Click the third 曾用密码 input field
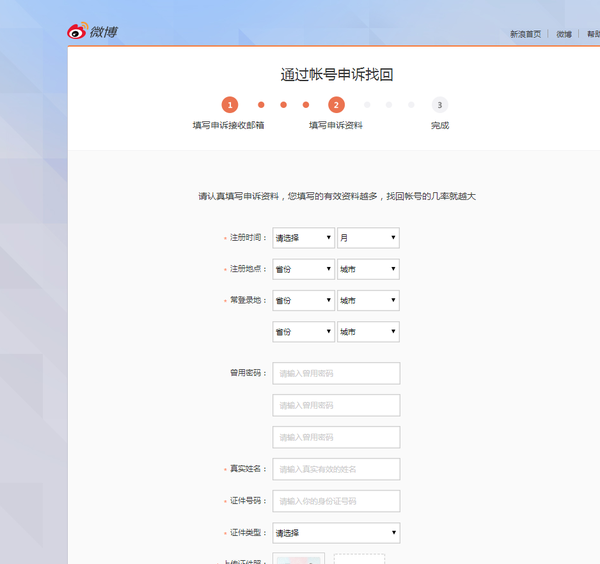The height and width of the screenshot is (564, 600). 336,437
